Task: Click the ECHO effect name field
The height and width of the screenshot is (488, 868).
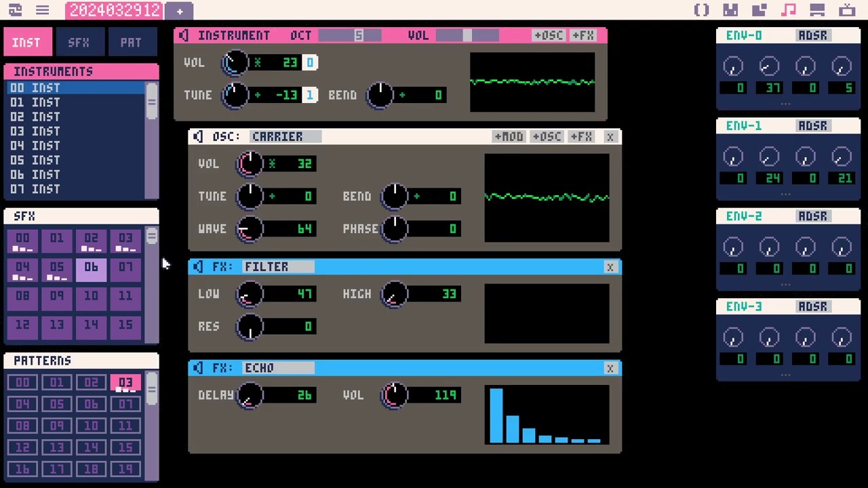Action: coord(279,367)
